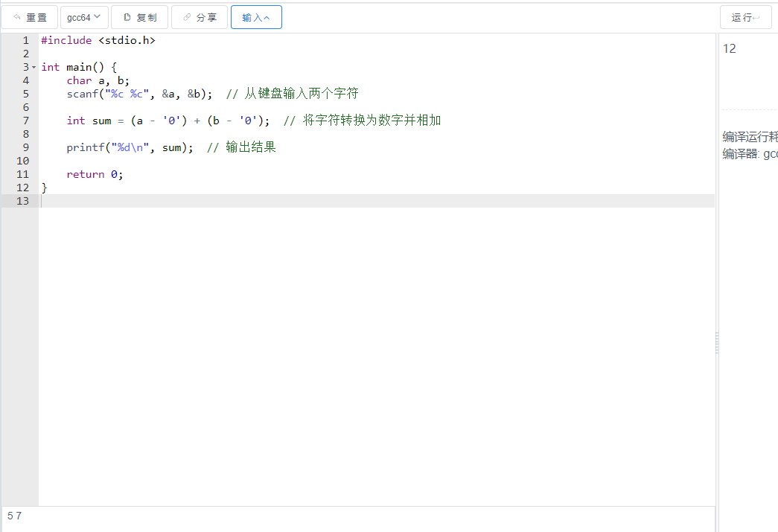Click into the input field containing 5 7
Screen dimensions: 778x532
point(358,519)
